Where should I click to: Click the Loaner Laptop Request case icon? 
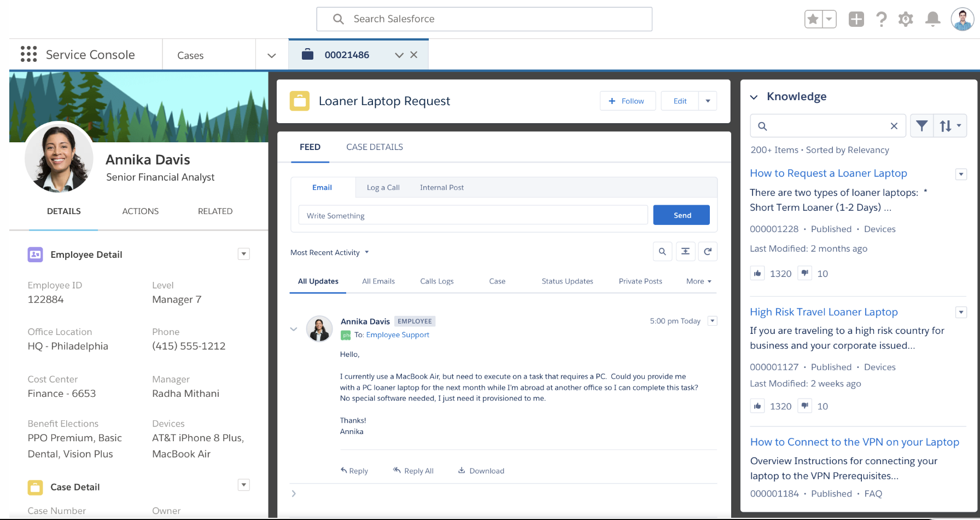pos(300,101)
